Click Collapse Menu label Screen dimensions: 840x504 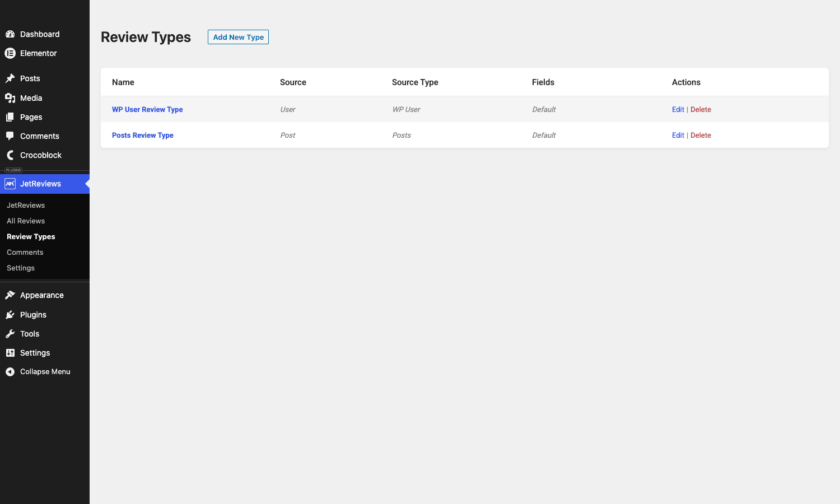point(45,372)
